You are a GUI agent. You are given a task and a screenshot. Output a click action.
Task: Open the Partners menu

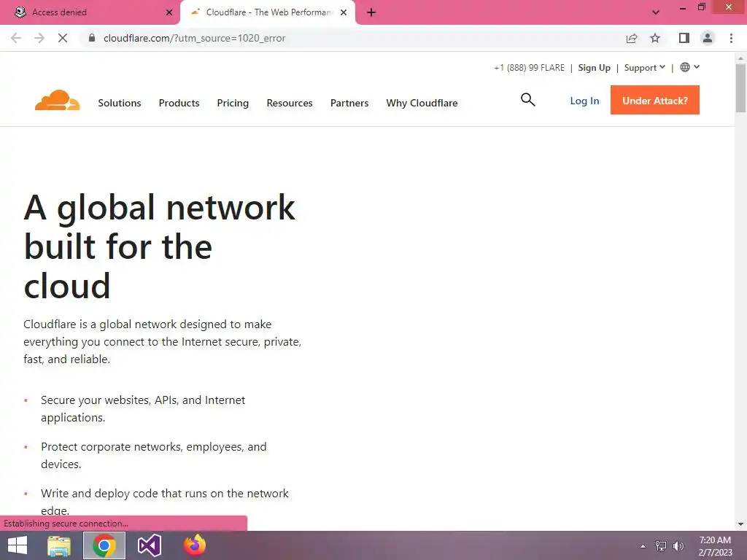click(x=349, y=103)
